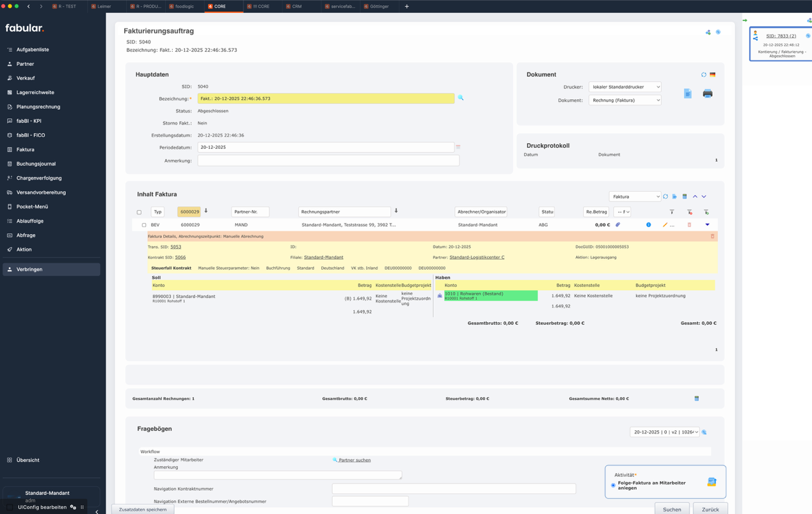Click the magnifier next to Bezeichnung field
Screen dimensions: 812x514
(x=460, y=98)
